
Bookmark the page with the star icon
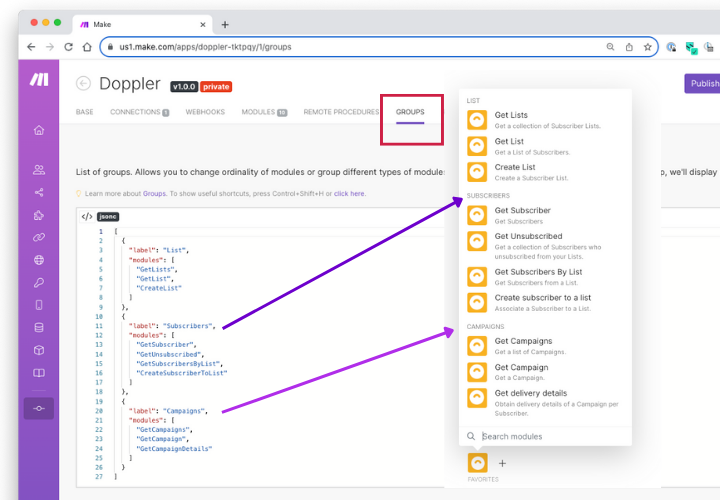647,47
